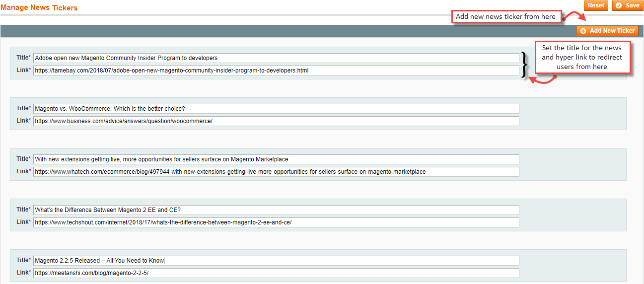The width and height of the screenshot is (644, 284).
Task: Click the checkmark icon on Save button
Action: click(618, 5)
